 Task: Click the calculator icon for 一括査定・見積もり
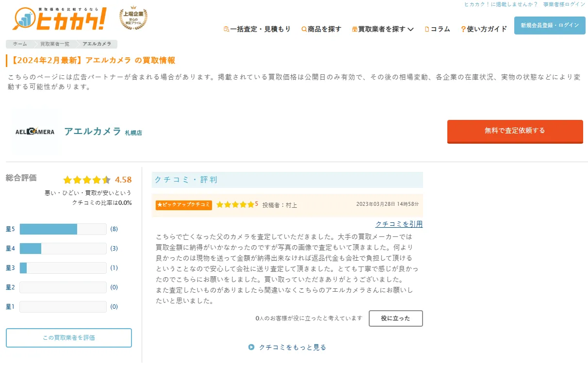[x=226, y=29]
